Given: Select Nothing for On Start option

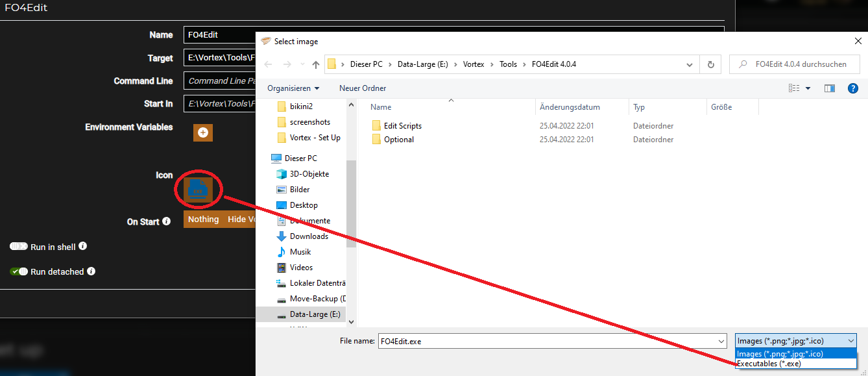Looking at the screenshot, I should pyautogui.click(x=203, y=219).
